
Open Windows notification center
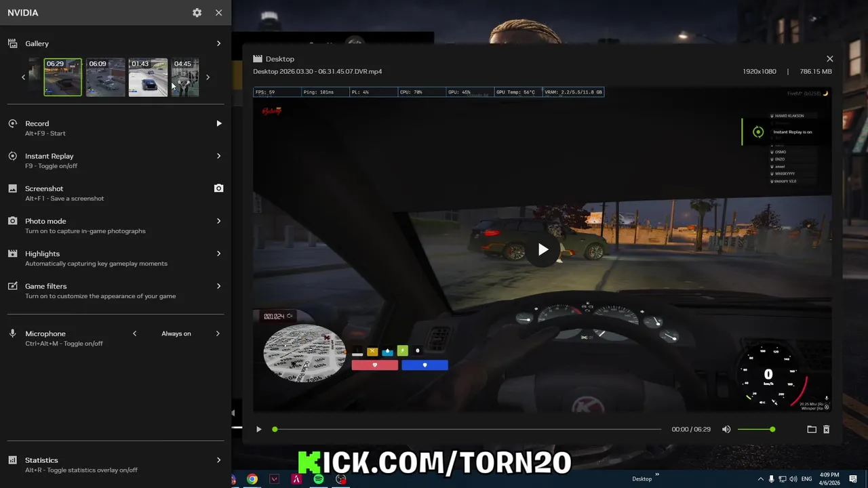[853, 479]
